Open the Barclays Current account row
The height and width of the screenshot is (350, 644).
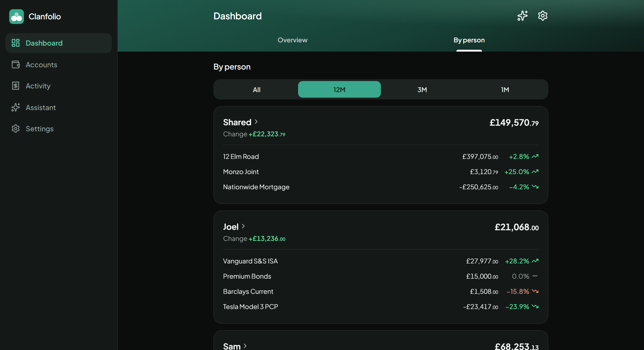point(380,292)
